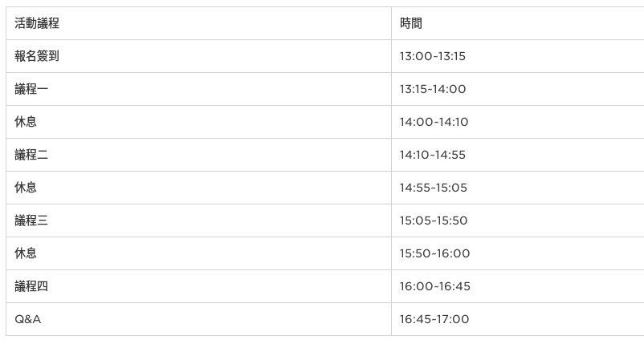This screenshot has width=644, height=348.
Task: Click the 13:15~14:00 time entry
Action: click(x=433, y=89)
